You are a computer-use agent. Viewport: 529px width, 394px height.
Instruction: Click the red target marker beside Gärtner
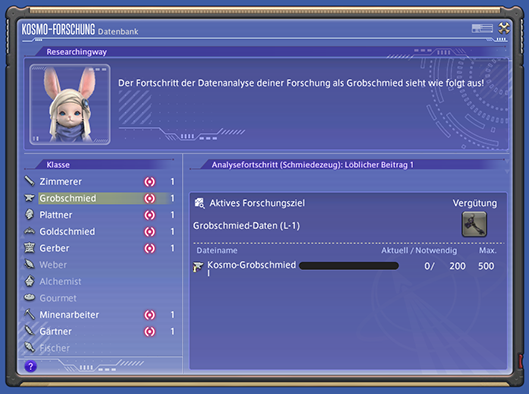coord(149,331)
